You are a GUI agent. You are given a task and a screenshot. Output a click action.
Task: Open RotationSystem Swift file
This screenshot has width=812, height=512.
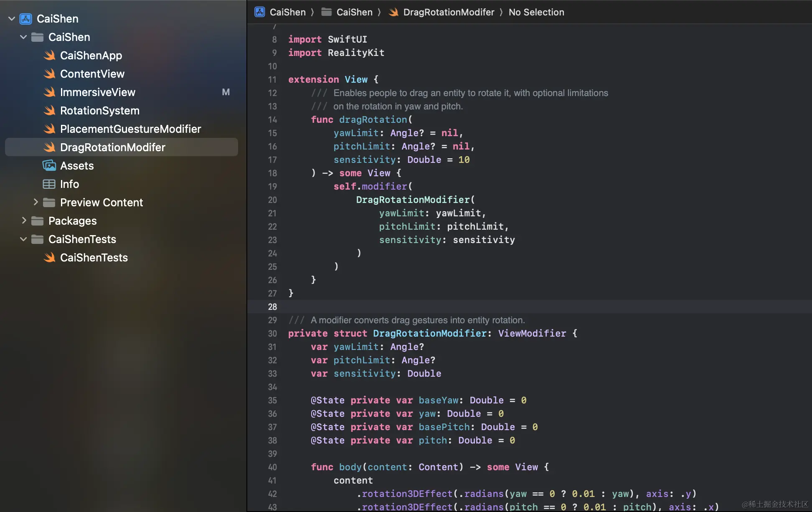[99, 111]
